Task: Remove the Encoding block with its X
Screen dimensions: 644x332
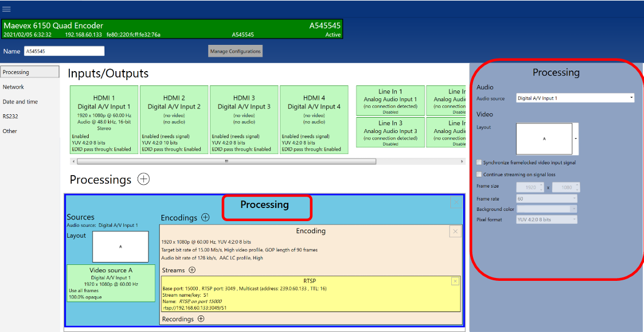Action: pos(455,232)
